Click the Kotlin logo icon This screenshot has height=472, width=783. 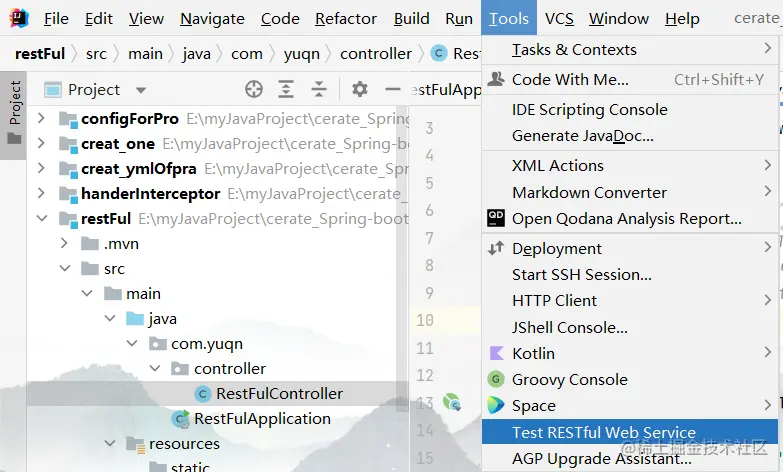tap(496, 353)
